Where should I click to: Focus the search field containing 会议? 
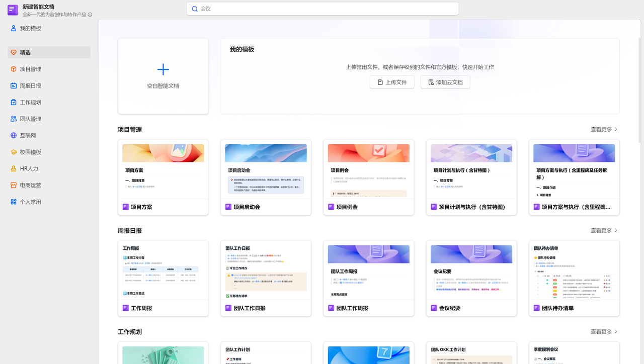click(323, 9)
